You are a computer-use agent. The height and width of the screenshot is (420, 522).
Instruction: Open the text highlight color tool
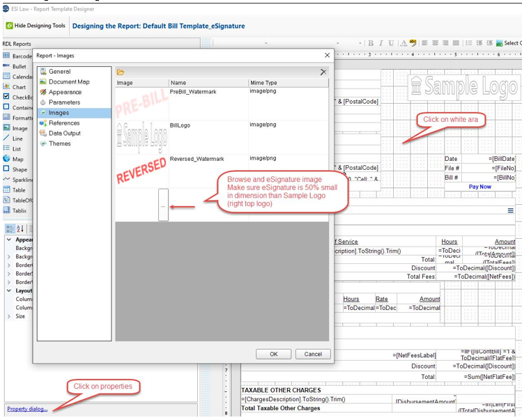point(413,43)
